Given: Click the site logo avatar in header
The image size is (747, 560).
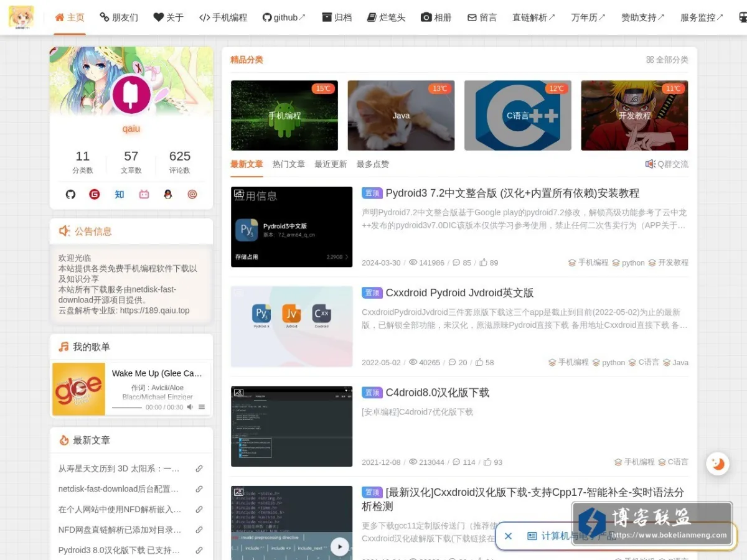Looking at the screenshot, I should [x=21, y=17].
